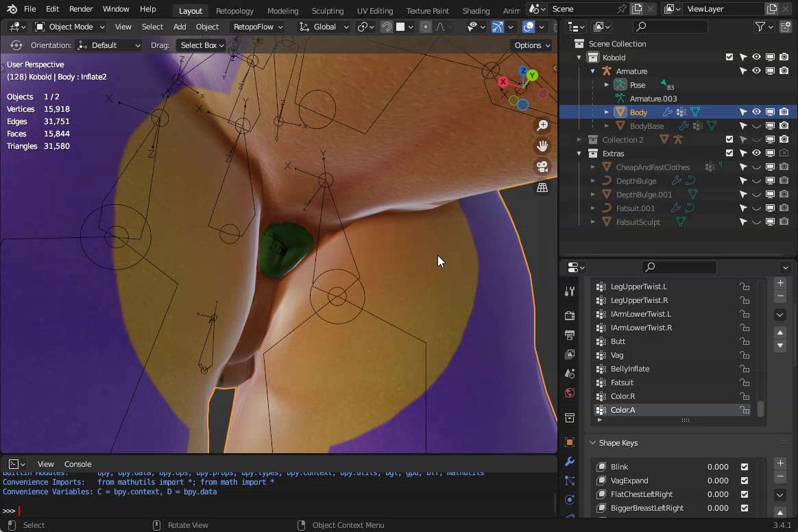Screen dimensions: 798x532
Task: Add a new vertex group with plus
Action: (780, 283)
